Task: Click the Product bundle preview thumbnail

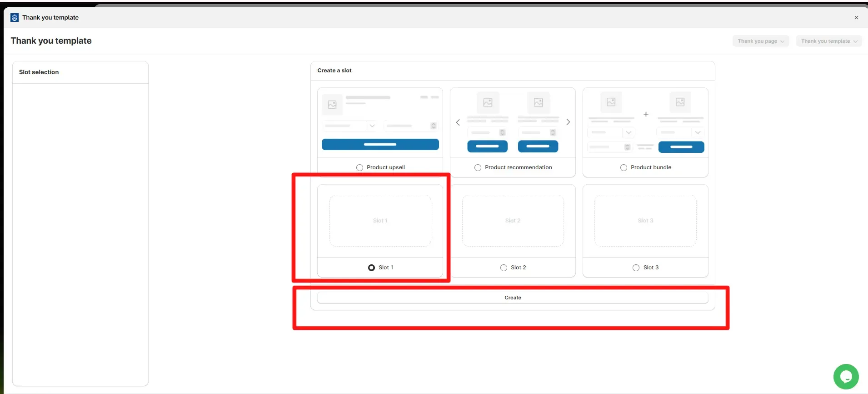Action: click(x=645, y=122)
